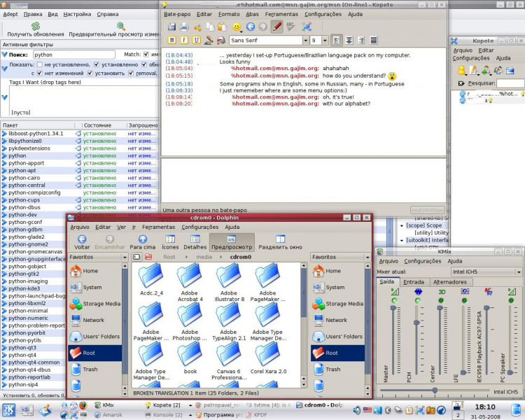
Task: Open the smiley emoticon picker in Kopete chat
Action: [x=237, y=27]
